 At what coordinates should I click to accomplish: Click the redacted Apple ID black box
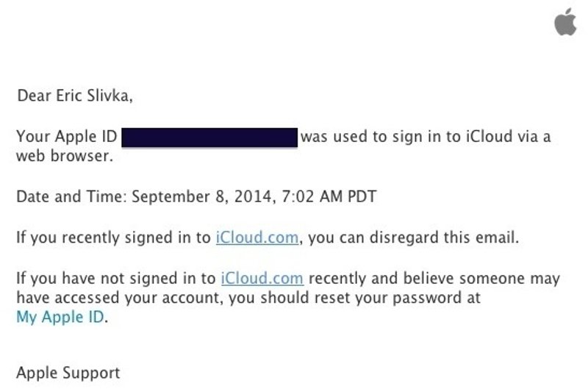pos(209,138)
